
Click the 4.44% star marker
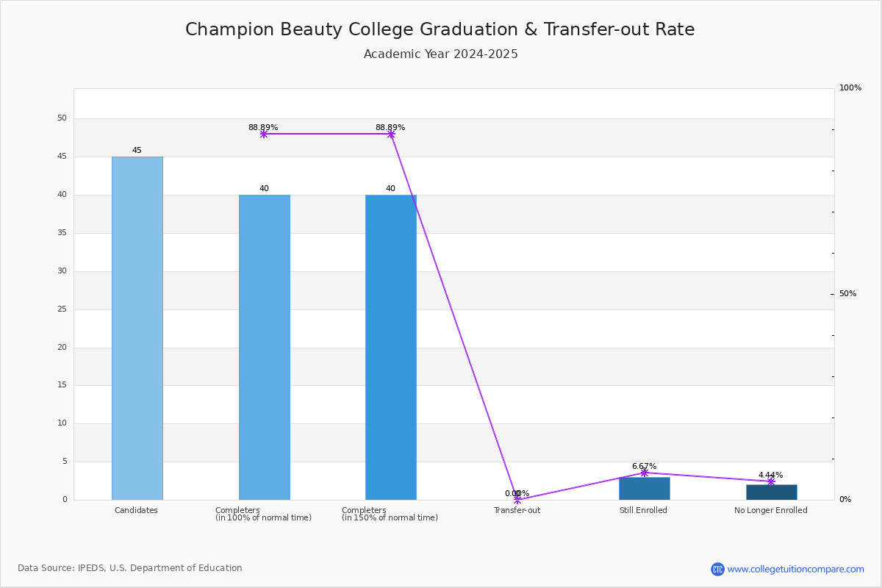click(771, 481)
